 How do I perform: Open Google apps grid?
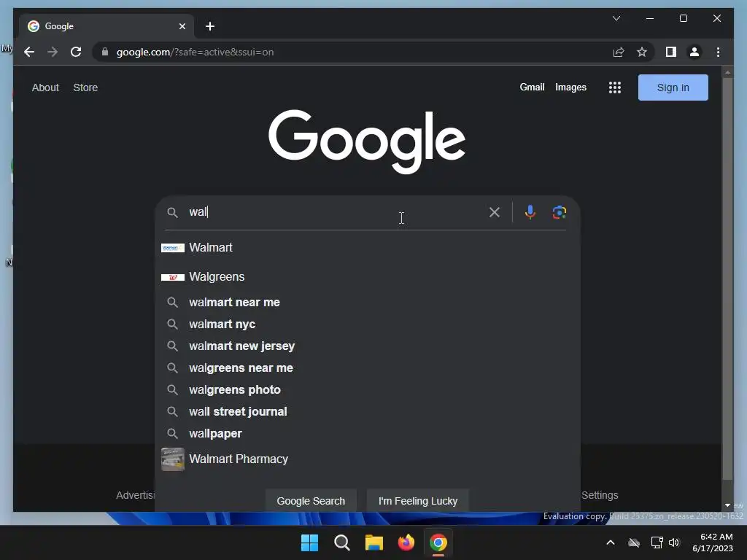tap(614, 87)
